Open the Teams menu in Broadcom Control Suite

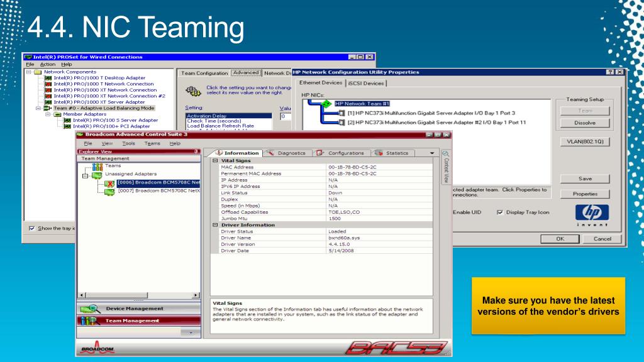[152, 144]
